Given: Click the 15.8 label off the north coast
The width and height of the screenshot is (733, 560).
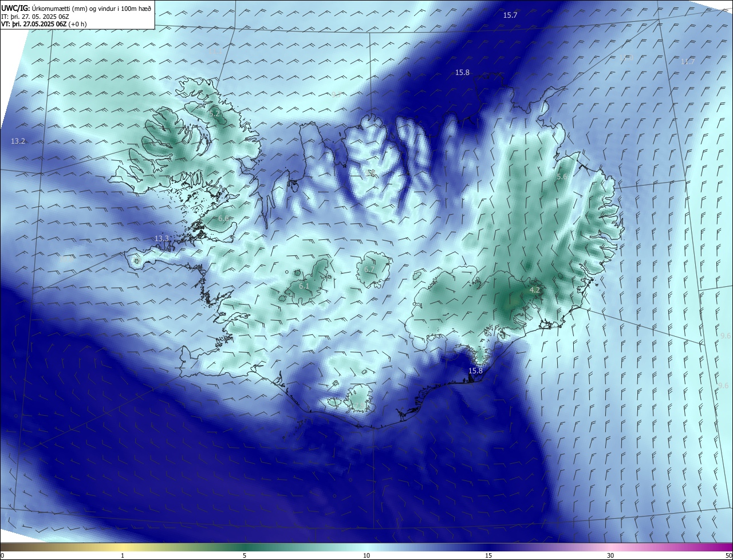Looking at the screenshot, I should tap(462, 72).
